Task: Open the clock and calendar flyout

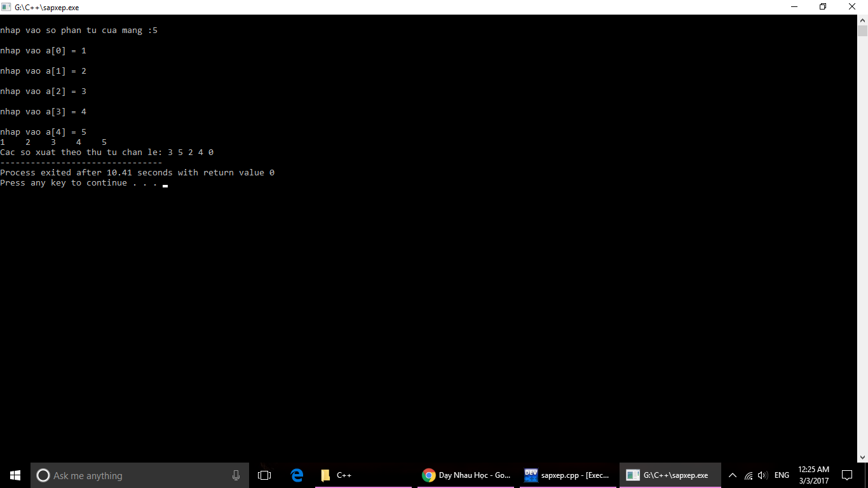Action: pos(813,475)
